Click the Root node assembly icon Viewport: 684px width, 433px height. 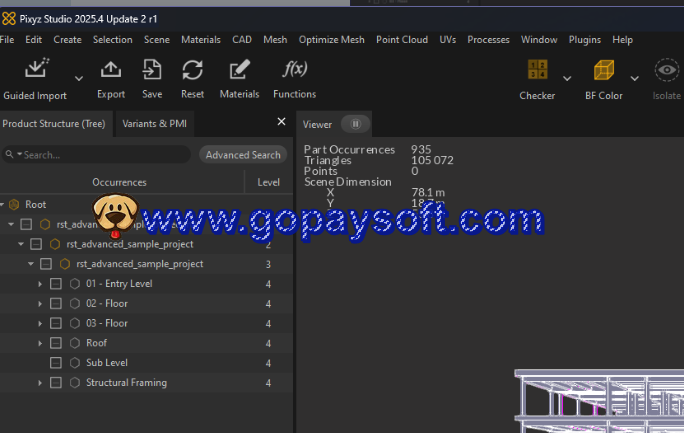(14, 204)
